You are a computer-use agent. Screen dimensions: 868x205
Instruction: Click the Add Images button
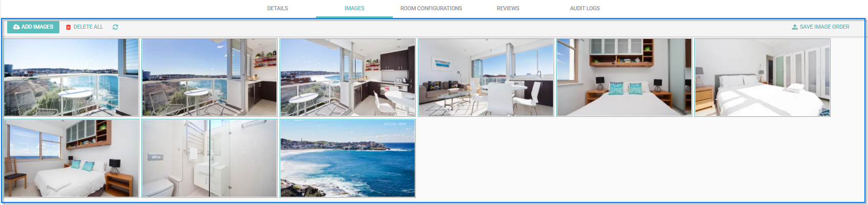click(x=33, y=27)
